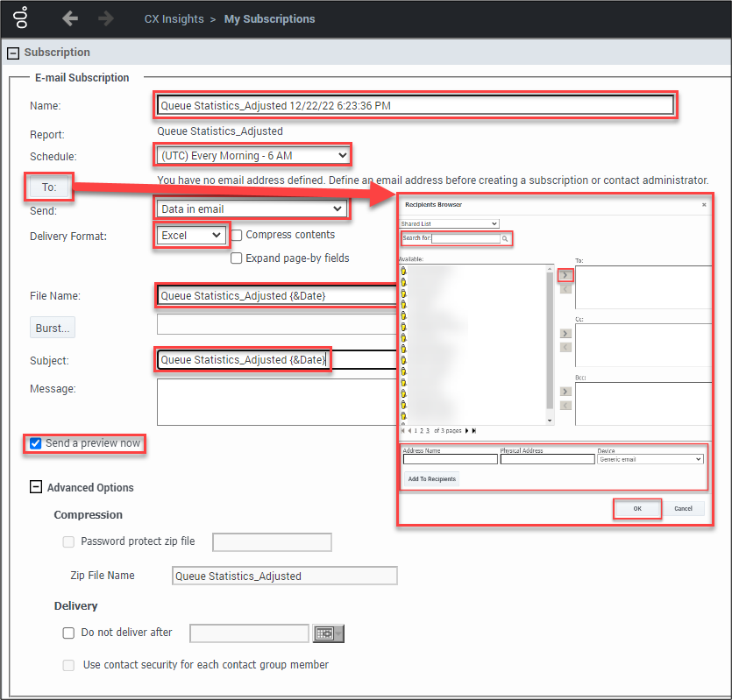Viewport: 732px width, 700px height.
Task: Uncheck Send a preview now
Action: (x=36, y=443)
